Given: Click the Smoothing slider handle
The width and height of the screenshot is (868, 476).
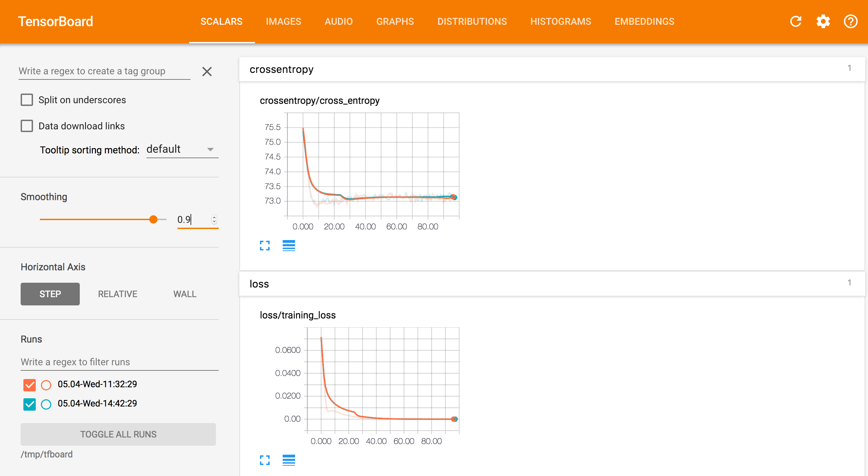Looking at the screenshot, I should point(153,219).
